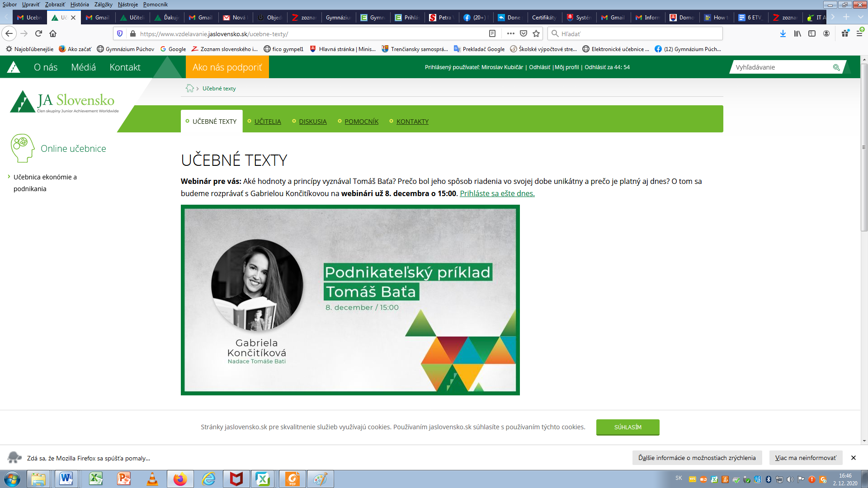
Task: Open the Downloads arrow icon
Action: [783, 33]
